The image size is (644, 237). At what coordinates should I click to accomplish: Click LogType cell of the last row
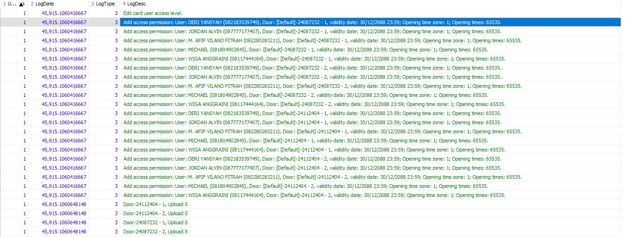click(104, 232)
